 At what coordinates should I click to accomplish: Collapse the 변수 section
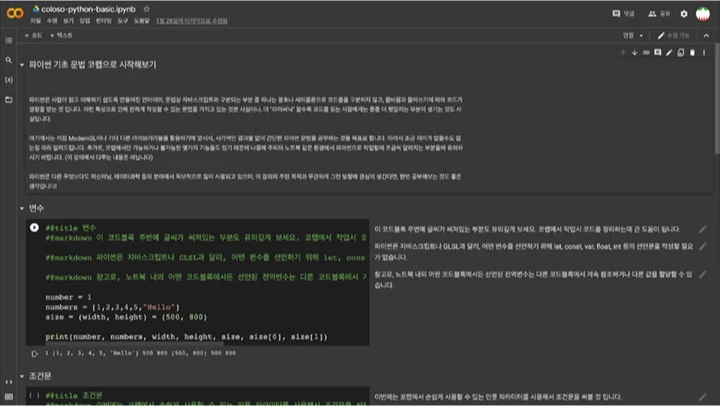(x=22, y=209)
